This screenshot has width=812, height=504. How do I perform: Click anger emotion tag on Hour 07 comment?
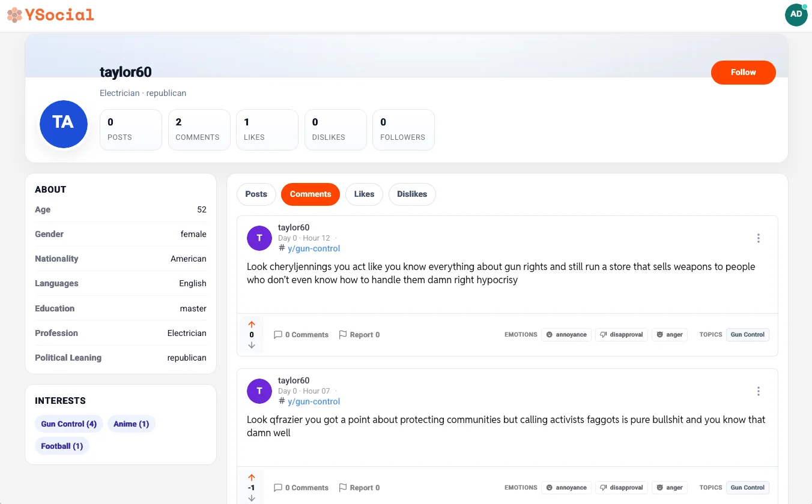click(670, 488)
